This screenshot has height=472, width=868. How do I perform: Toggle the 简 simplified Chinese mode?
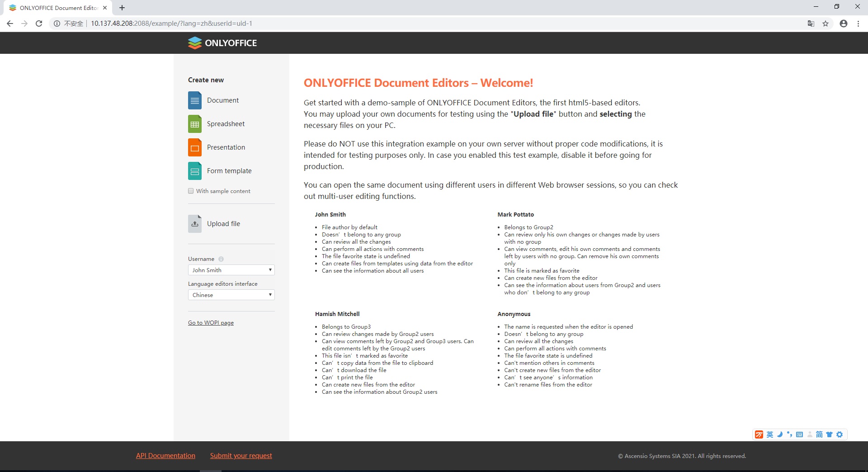(x=819, y=434)
